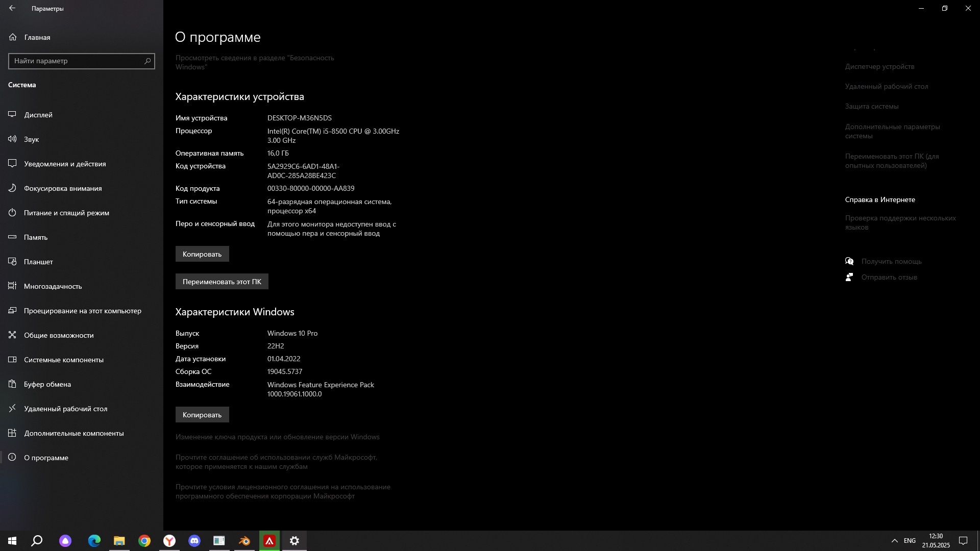This screenshot has height=551, width=980.
Task: Open Общие возможности section
Action: [x=82, y=335]
